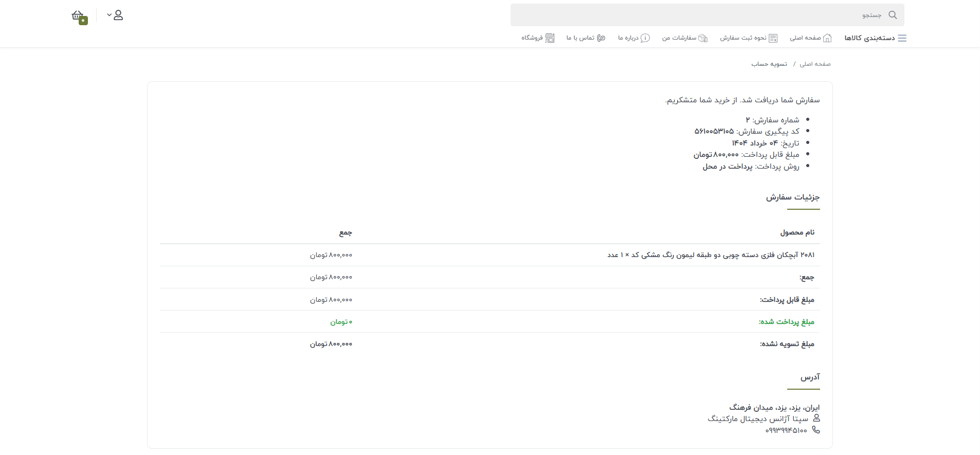The image size is (980, 455).
Task: Click the cart item count badge
Action: click(83, 21)
